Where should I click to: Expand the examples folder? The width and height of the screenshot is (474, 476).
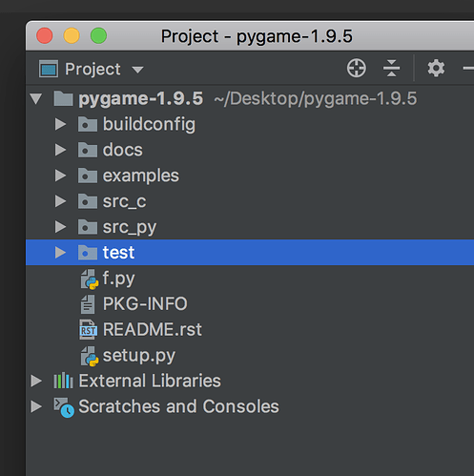click(60, 176)
